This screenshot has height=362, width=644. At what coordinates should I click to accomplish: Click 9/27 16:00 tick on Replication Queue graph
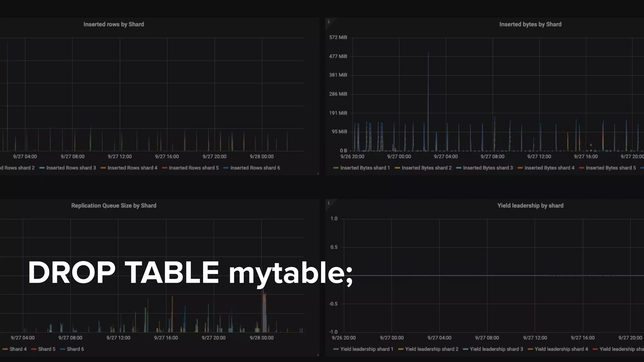[x=166, y=338]
